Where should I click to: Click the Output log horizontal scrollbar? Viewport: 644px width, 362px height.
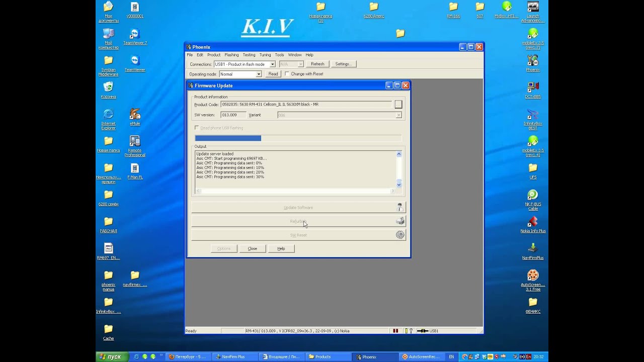tap(295, 191)
